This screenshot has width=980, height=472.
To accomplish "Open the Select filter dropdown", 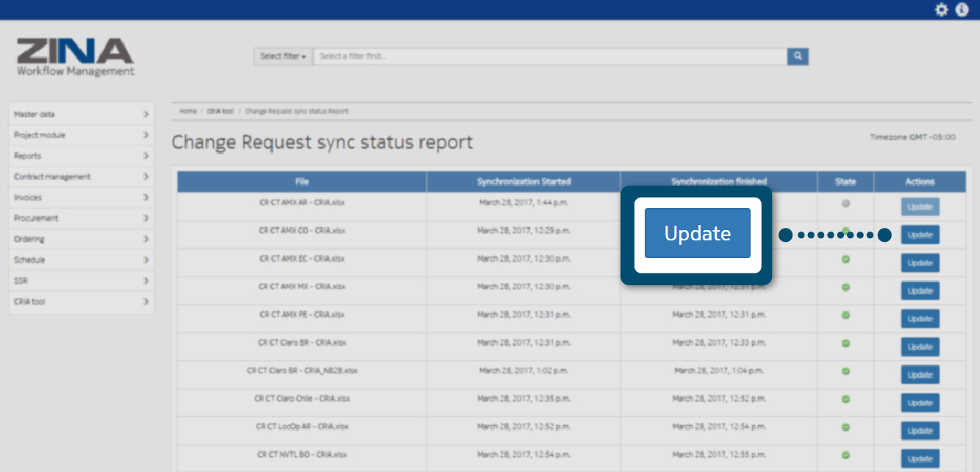I will click(283, 57).
